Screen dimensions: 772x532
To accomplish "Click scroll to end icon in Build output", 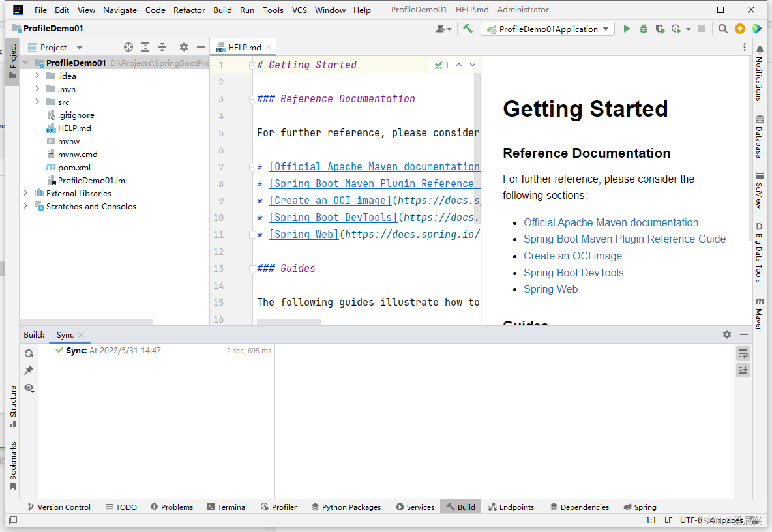I will (x=743, y=370).
